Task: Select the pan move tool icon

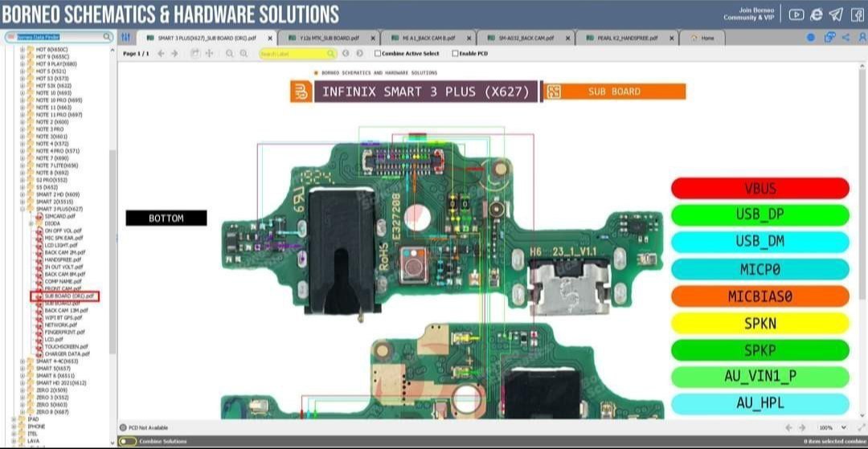Action: coord(209,54)
